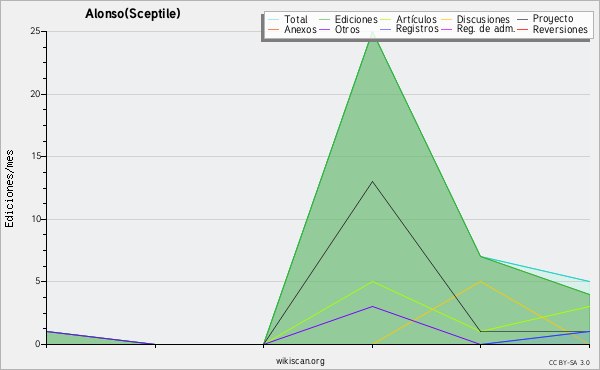
Task: Click the 20 y-axis value
Action: coord(36,94)
